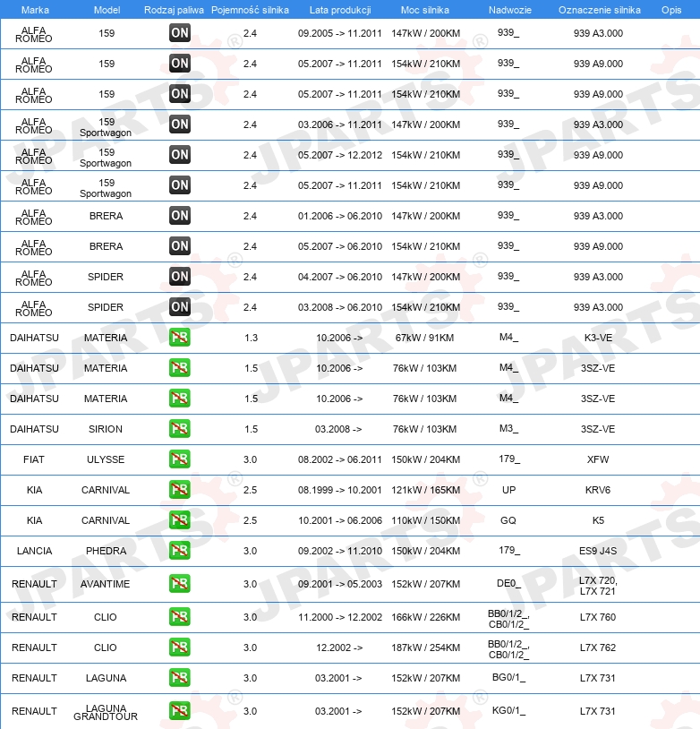The height and width of the screenshot is (729, 700).
Task: Click engine code K3-VE
Action: (x=598, y=338)
